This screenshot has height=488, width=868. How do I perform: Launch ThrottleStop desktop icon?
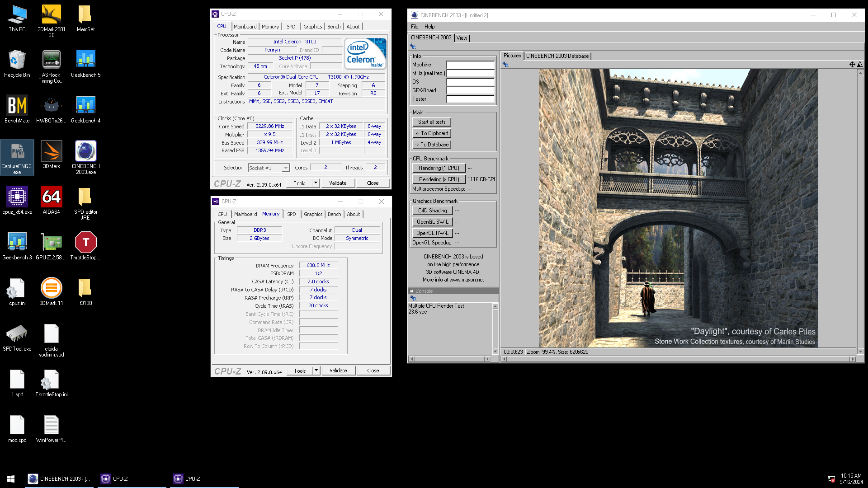pos(85,246)
